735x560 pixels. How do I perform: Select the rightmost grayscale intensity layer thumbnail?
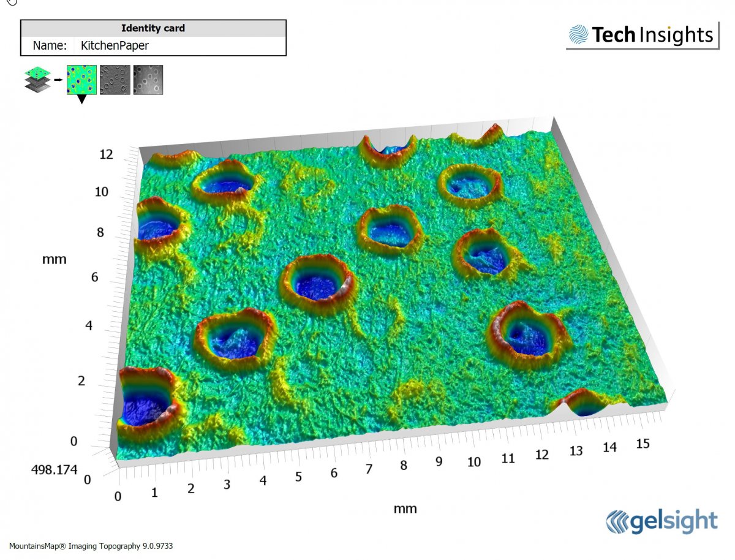[x=148, y=80]
